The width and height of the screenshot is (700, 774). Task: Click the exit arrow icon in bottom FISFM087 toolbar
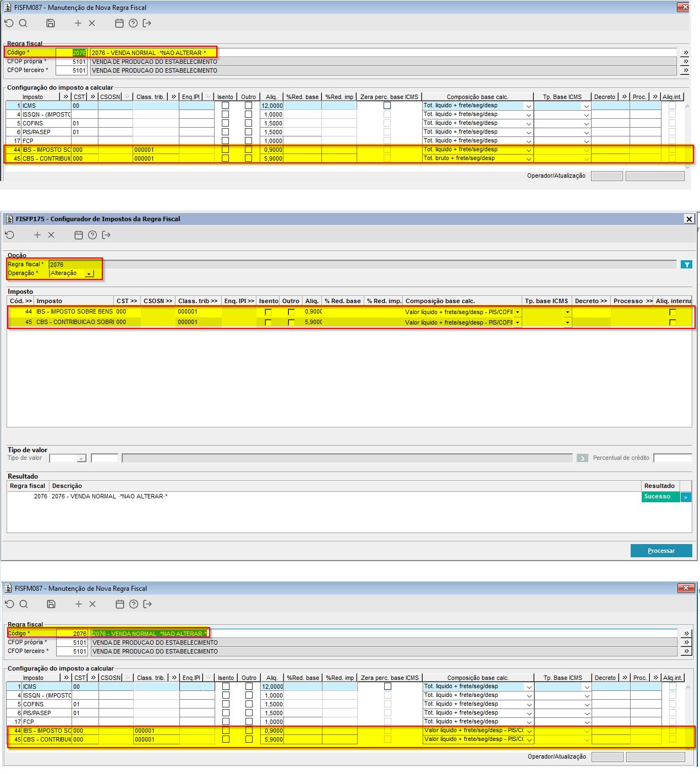tap(147, 604)
